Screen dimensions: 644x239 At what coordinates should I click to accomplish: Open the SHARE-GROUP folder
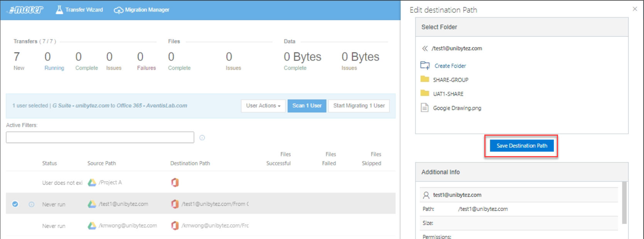[x=450, y=80]
